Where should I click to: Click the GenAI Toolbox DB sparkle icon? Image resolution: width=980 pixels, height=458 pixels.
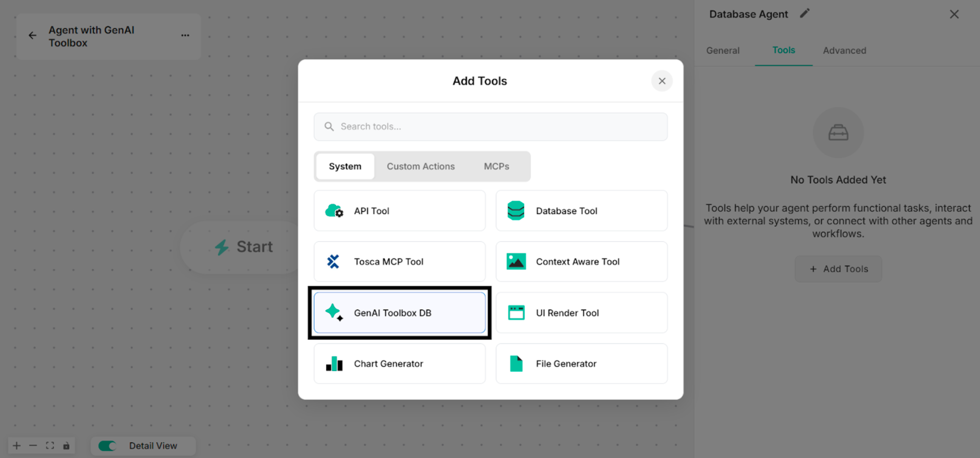point(334,313)
